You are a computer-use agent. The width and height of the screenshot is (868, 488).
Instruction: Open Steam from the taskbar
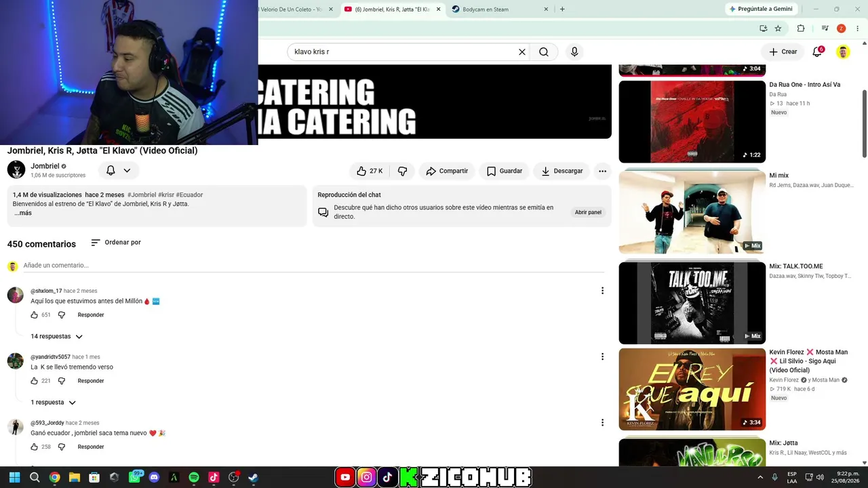coord(253,477)
